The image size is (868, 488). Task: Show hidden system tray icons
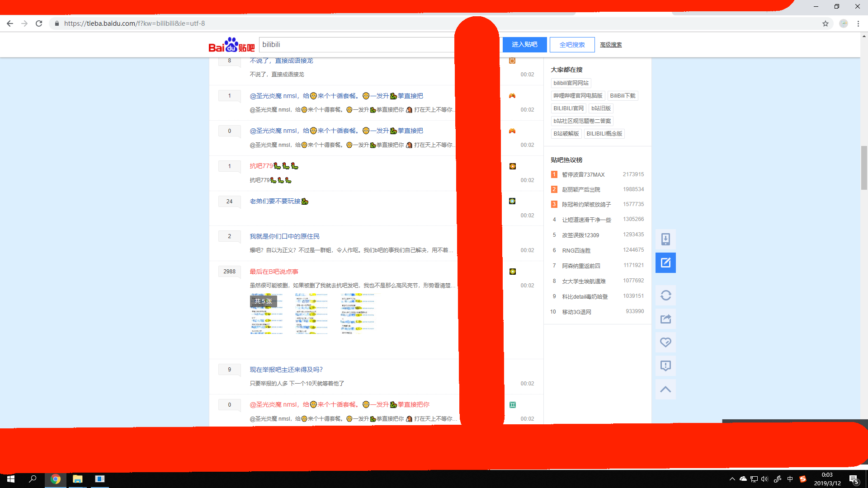click(x=732, y=479)
